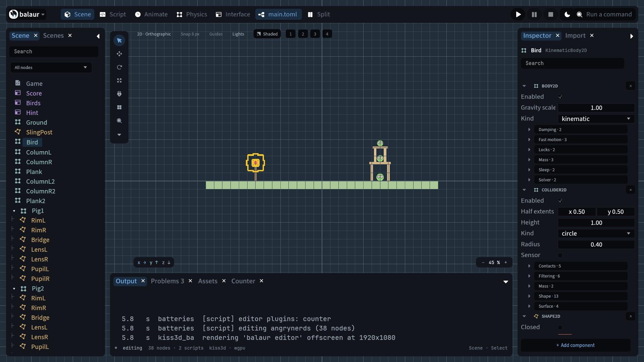This screenshot has height=362, width=644.
Task: Open the All nodes filter dropdown
Action: 51,67
